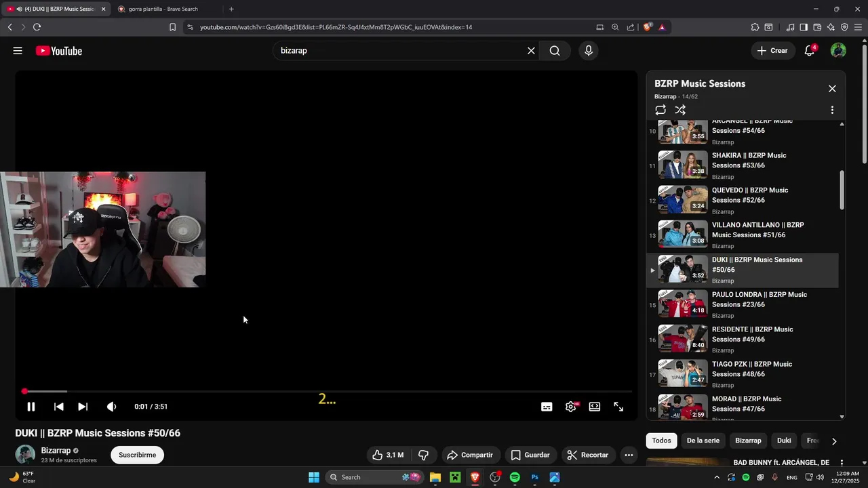Clear the bizarap search text
Viewport: 868px width, 488px height.
click(531, 51)
